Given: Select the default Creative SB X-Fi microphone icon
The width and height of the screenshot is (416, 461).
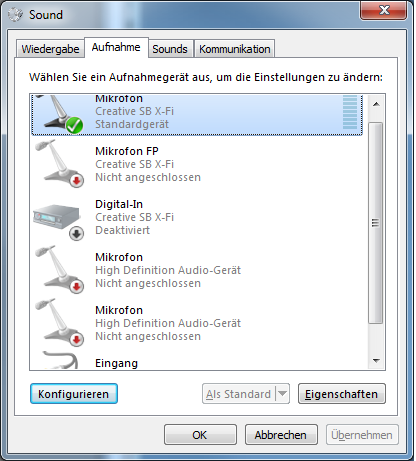Looking at the screenshot, I should tap(59, 114).
